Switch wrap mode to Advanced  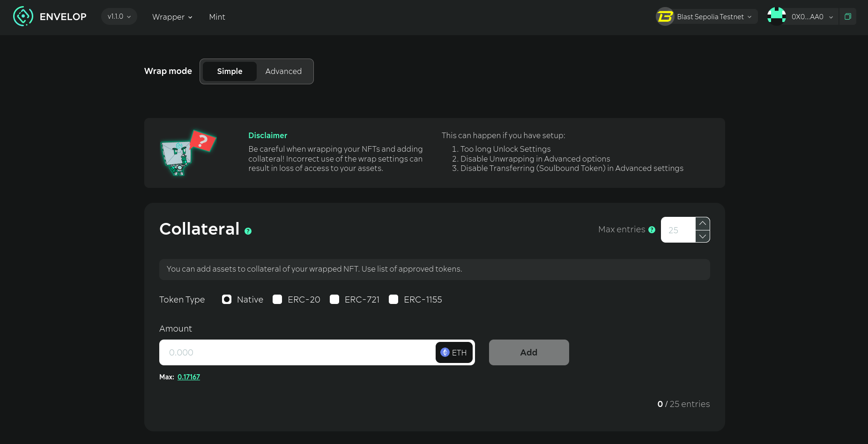(x=283, y=71)
